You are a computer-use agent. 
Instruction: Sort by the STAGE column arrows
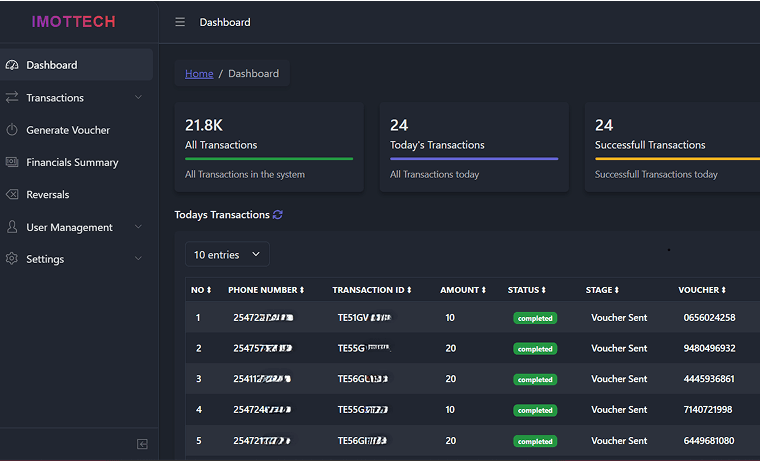(x=617, y=290)
